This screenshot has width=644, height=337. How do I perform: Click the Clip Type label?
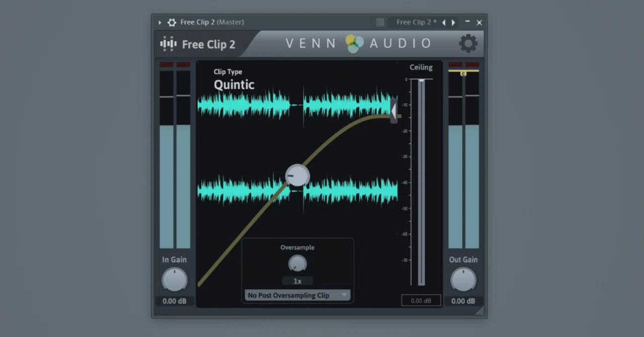[x=228, y=72]
